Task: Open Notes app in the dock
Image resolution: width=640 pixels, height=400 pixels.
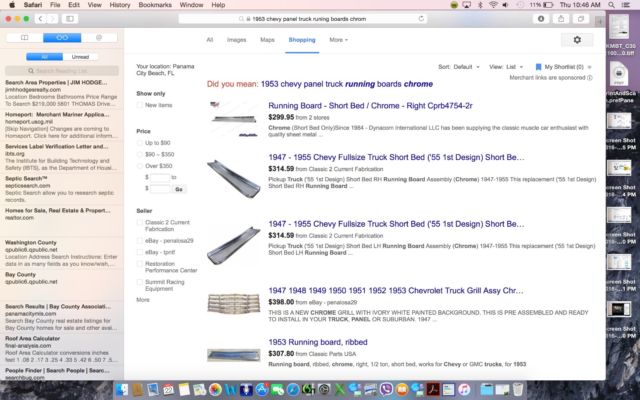Action: 184,389
